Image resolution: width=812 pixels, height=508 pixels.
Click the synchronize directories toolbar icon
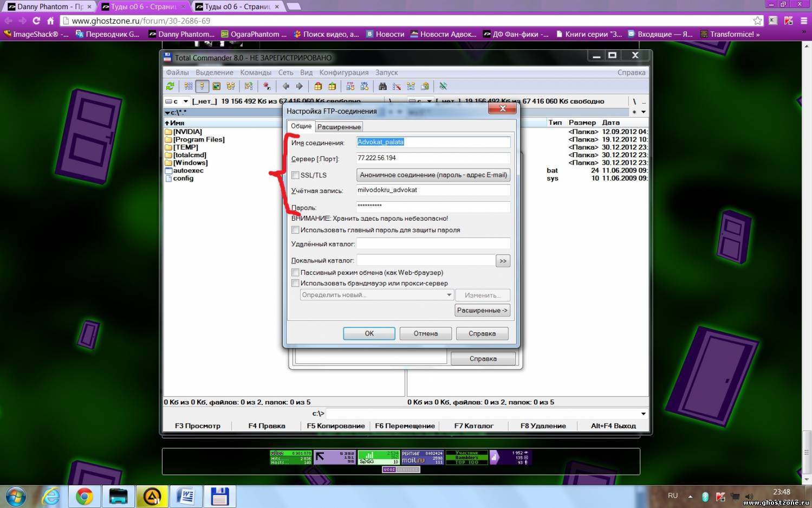(411, 86)
